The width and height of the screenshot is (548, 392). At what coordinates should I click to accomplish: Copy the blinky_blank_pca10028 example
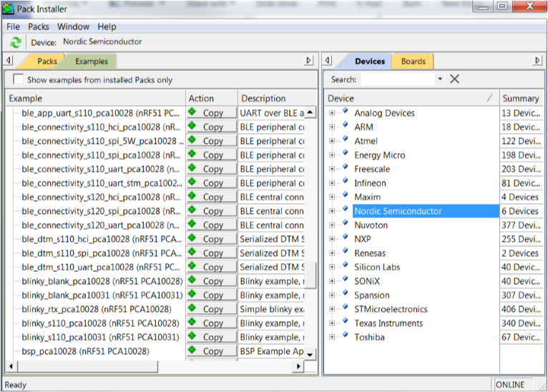coord(212,281)
